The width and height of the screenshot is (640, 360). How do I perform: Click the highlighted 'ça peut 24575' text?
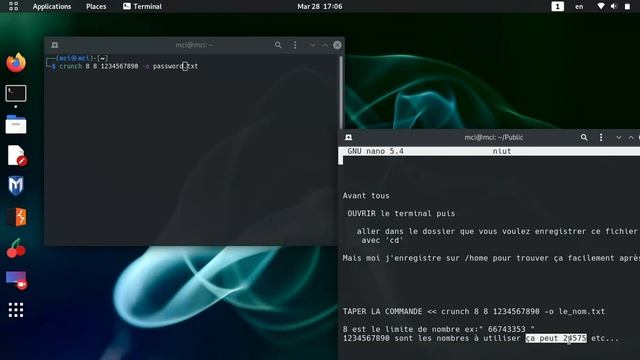(x=556, y=338)
